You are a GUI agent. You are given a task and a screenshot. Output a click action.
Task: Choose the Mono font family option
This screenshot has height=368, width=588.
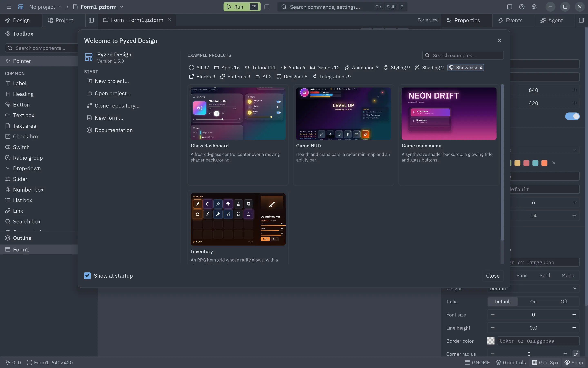pos(568,276)
